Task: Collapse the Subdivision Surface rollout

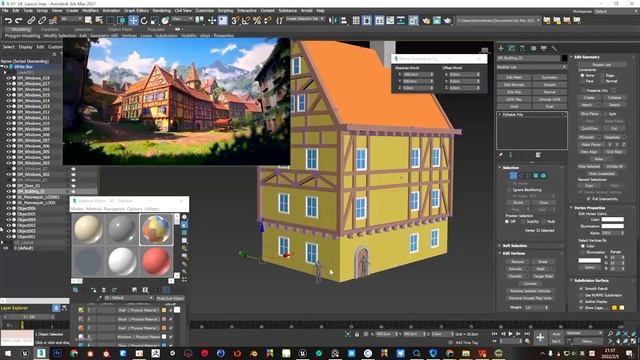Action: click(x=603, y=281)
